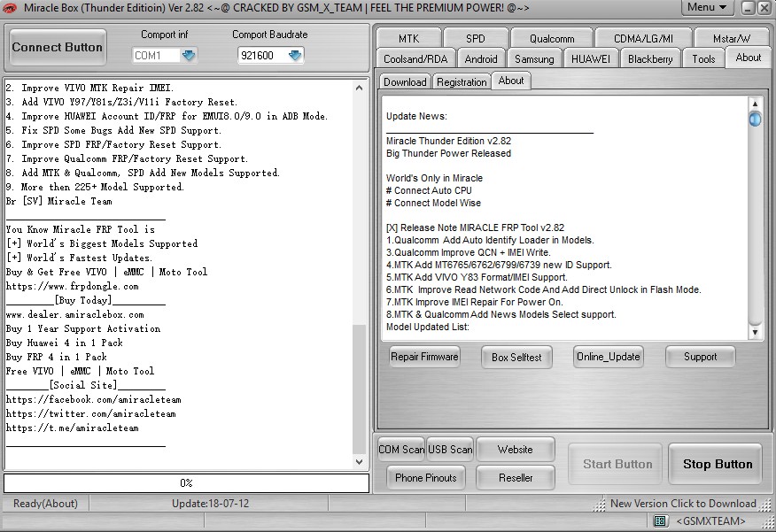Switch to the Blackberry tab
Image resolution: width=776 pixels, height=532 pixels.
coord(650,58)
